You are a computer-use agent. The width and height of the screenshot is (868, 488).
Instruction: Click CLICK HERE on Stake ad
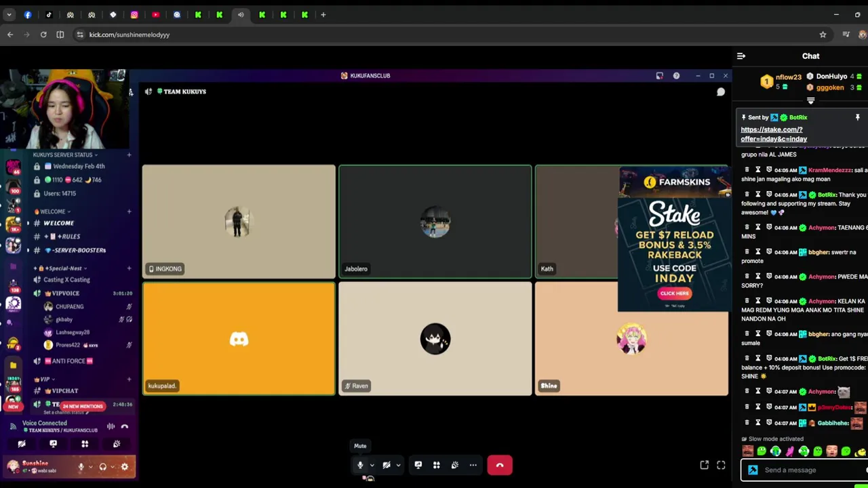tap(674, 293)
